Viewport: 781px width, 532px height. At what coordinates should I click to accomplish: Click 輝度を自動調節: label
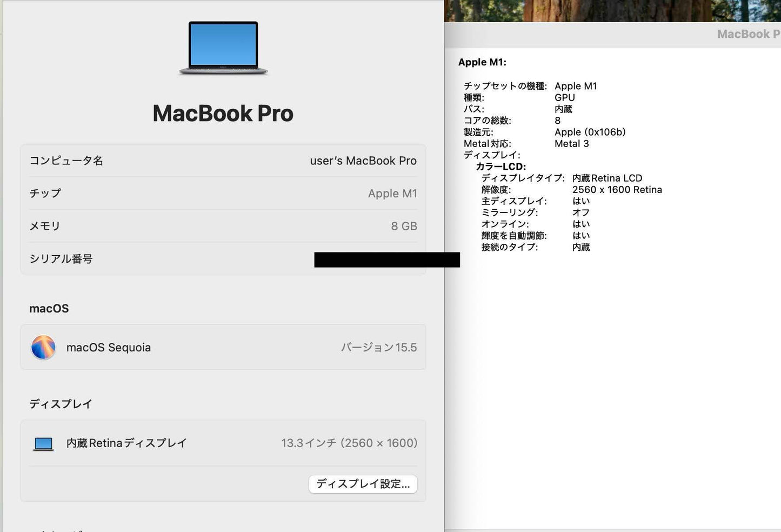[x=514, y=236]
